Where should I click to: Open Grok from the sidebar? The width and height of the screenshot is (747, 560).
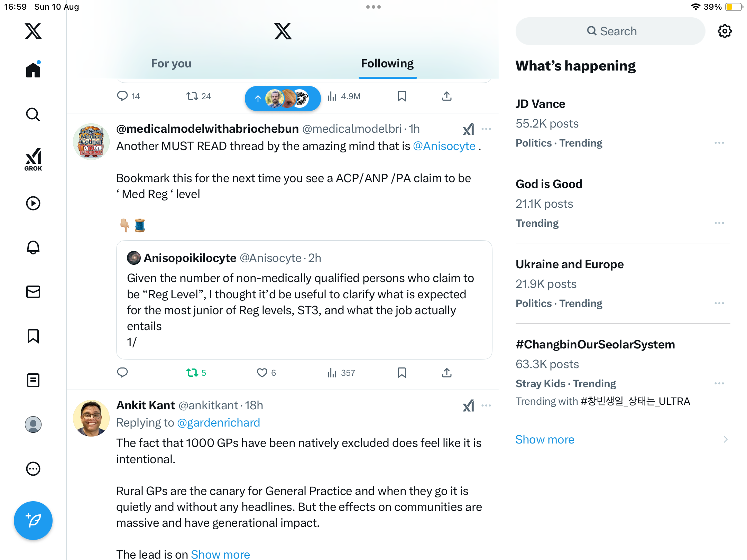[33, 160]
